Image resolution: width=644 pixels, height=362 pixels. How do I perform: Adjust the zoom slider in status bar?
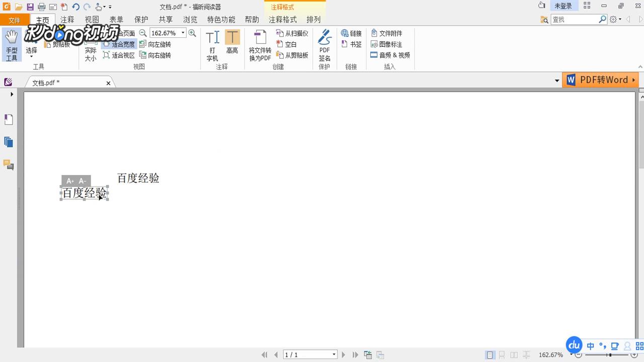[x=610, y=355]
